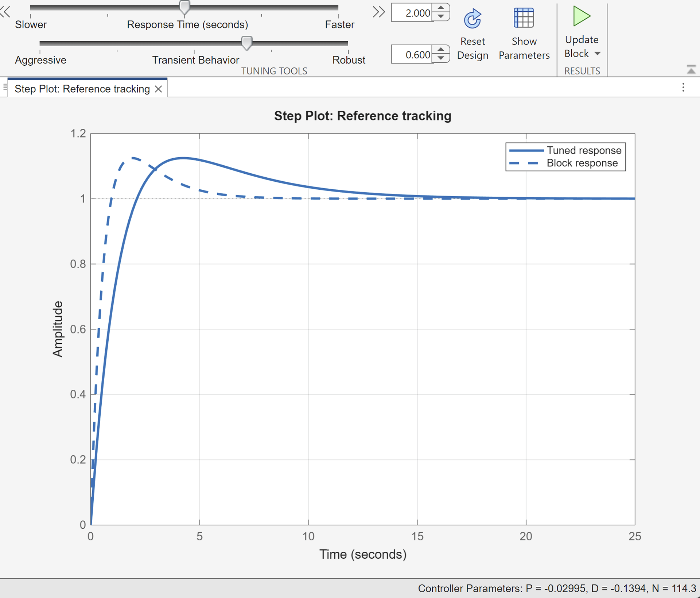700x598 pixels.
Task: Click the Transient Behavior slider label
Action: tap(195, 60)
